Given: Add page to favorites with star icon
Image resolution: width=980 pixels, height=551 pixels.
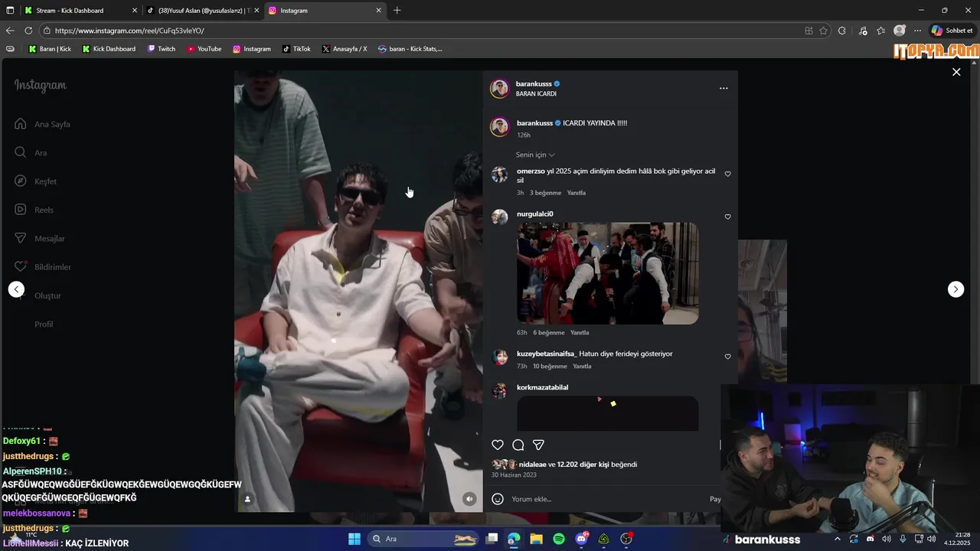Looking at the screenshot, I should click(x=824, y=31).
